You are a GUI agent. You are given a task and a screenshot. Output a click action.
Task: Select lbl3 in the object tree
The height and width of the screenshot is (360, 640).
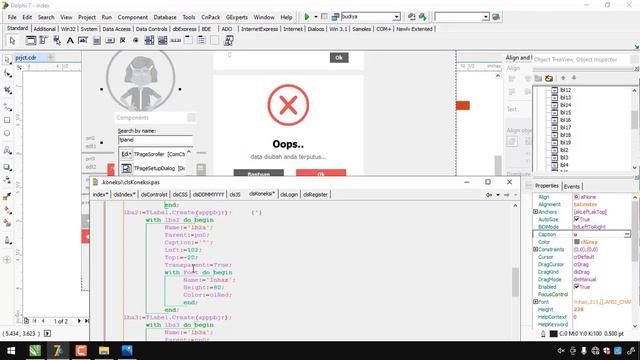click(x=564, y=157)
